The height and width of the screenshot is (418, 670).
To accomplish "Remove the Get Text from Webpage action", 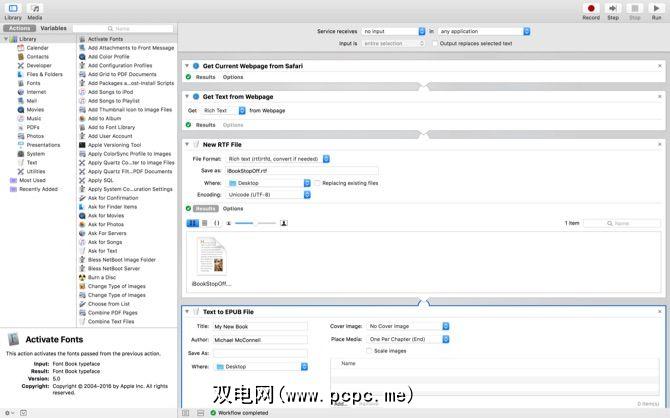I will [x=660, y=97].
